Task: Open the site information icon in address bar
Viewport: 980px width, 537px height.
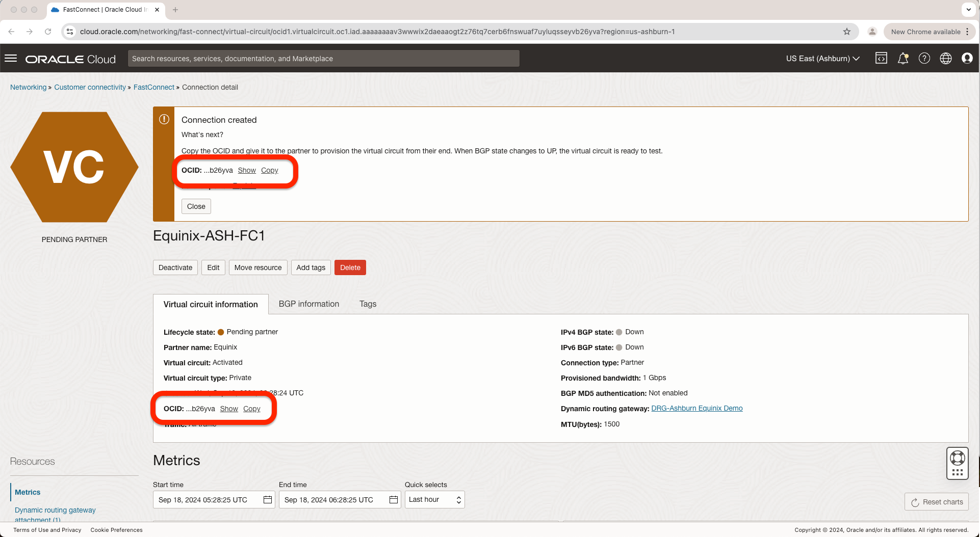Action: (x=70, y=32)
